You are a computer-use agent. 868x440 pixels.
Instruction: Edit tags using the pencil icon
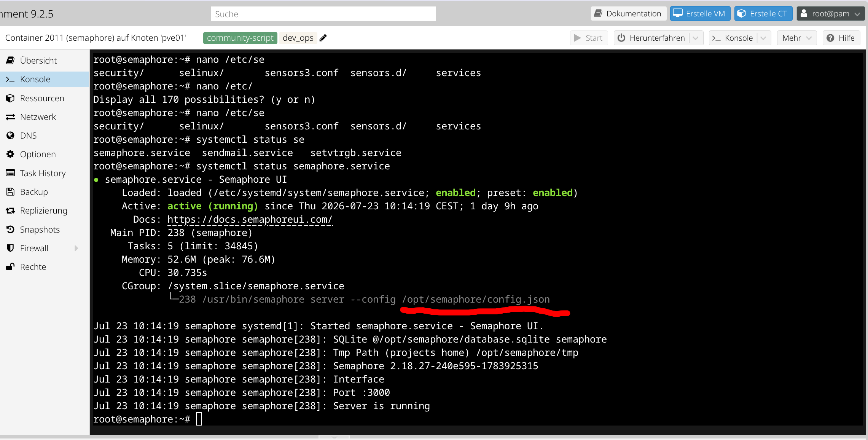pyautogui.click(x=323, y=38)
